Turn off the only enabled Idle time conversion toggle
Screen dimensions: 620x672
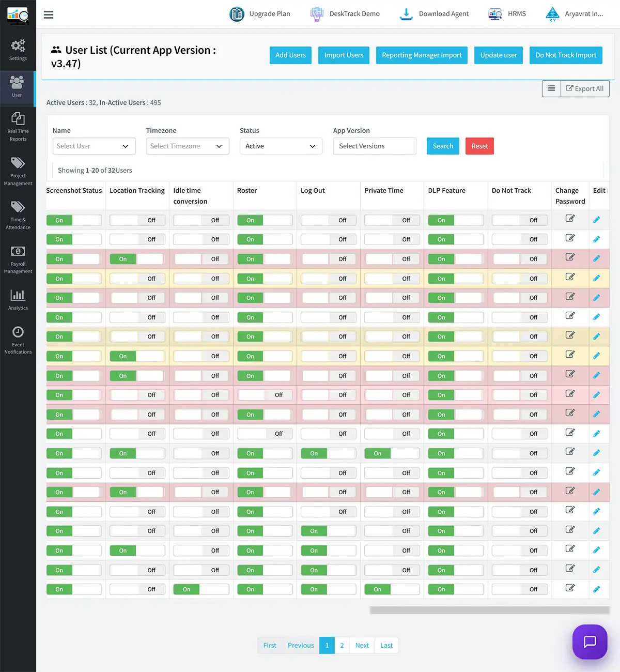[x=201, y=589]
